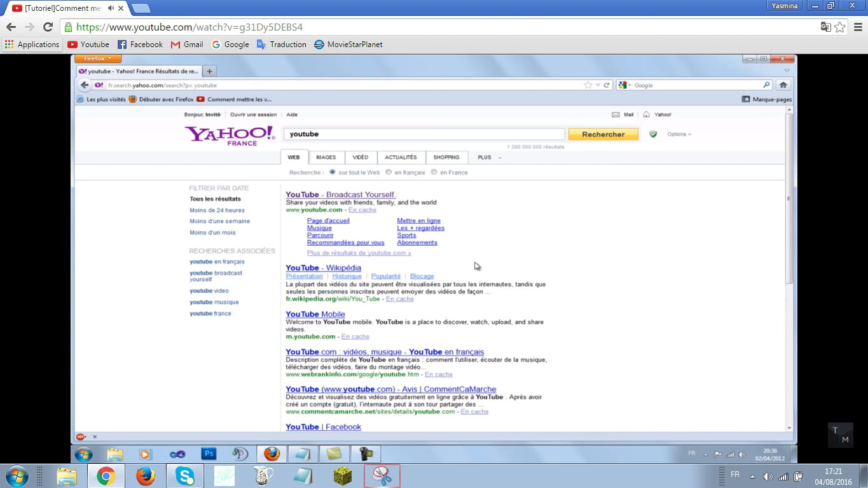868x488 pixels.
Task: Open the Traduction bookmark
Action: click(282, 45)
